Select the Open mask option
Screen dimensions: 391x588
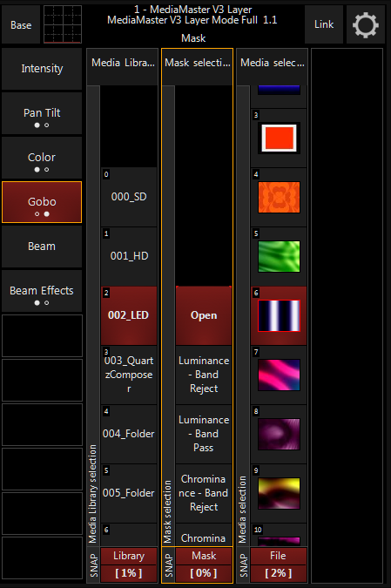coord(204,315)
